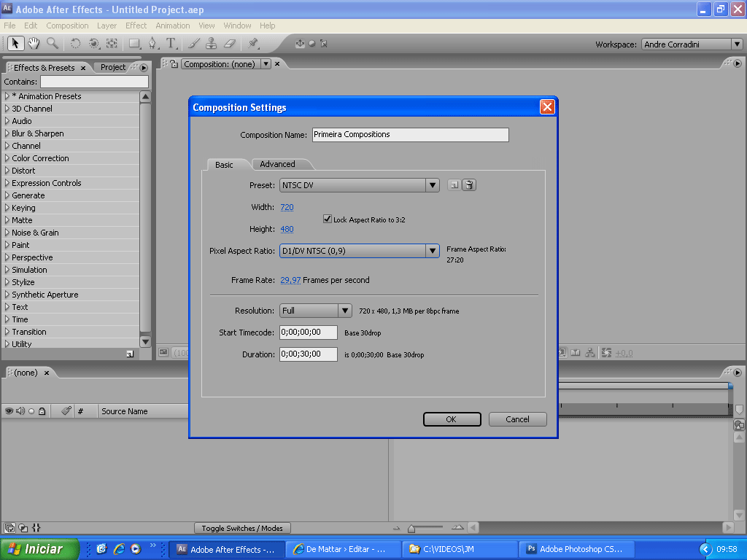Click the delete preset trash icon
This screenshot has width=747, height=560.
coord(469,184)
